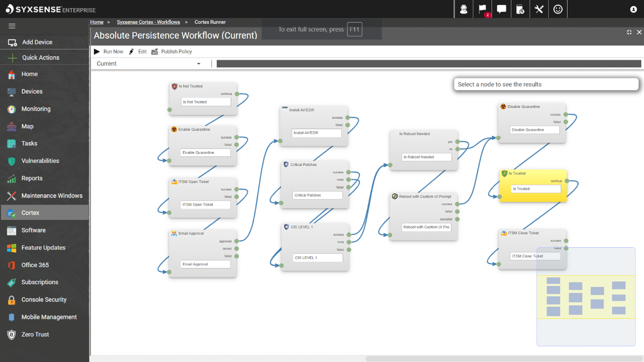The width and height of the screenshot is (644, 362).
Task: Click the CIS LEVEL 1 node shield icon
Action: click(x=286, y=227)
